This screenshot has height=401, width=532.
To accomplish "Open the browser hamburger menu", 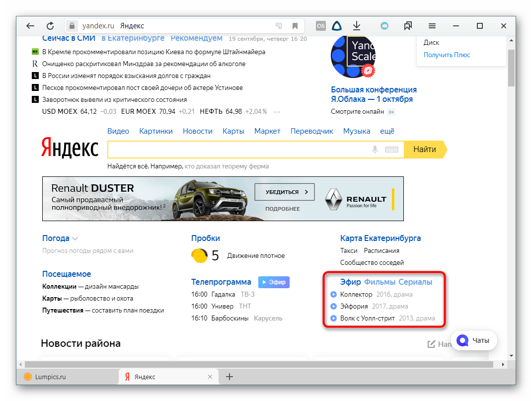I will click(432, 26).
